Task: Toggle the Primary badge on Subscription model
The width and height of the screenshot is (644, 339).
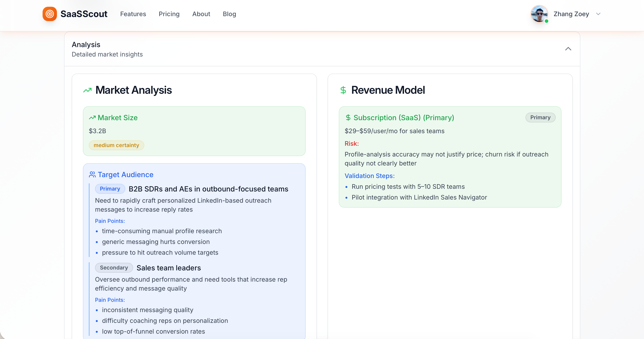Action: pos(540,117)
